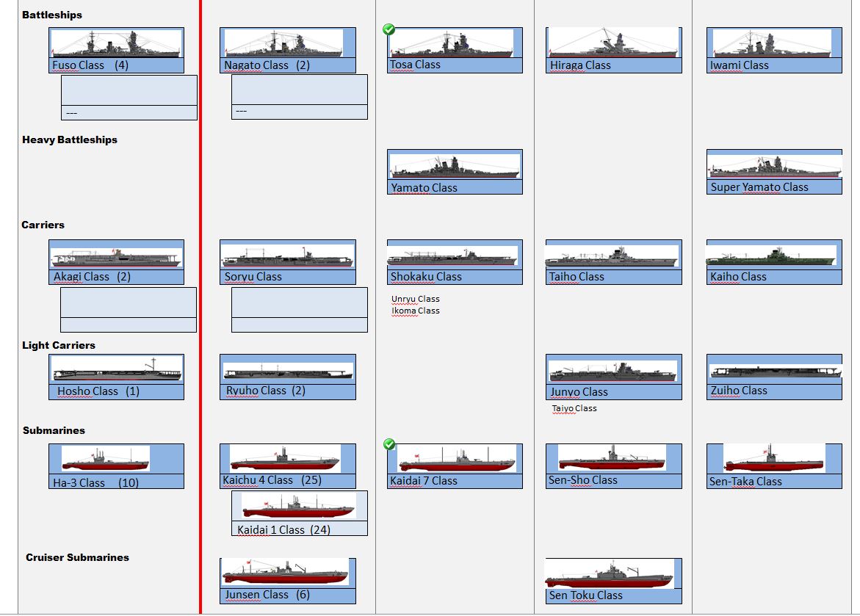860x616 pixels.
Task: Click the Hiraga Class label
Action: tap(580, 65)
